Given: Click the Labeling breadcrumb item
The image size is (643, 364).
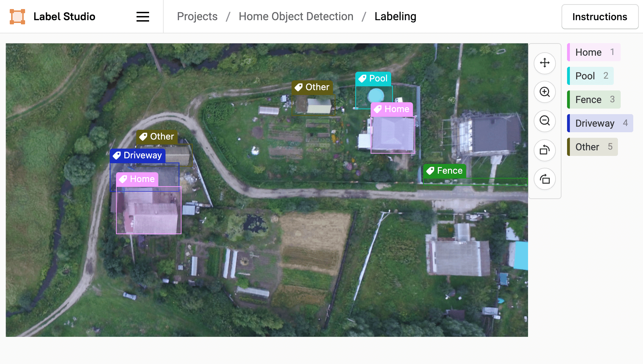Looking at the screenshot, I should 395,16.
